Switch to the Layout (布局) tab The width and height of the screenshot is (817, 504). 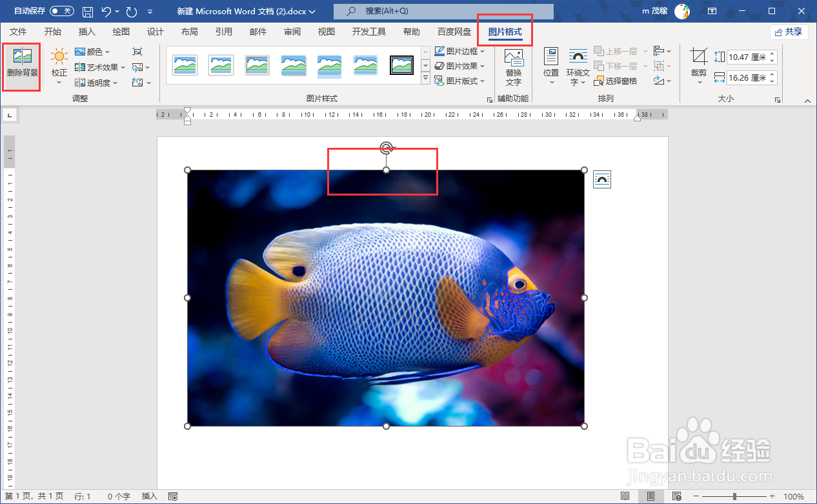pyautogui.click(x=189, y=32)
